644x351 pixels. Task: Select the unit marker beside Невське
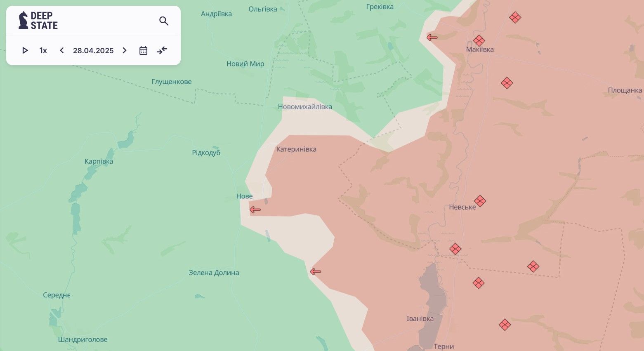(x=480, y=201)
